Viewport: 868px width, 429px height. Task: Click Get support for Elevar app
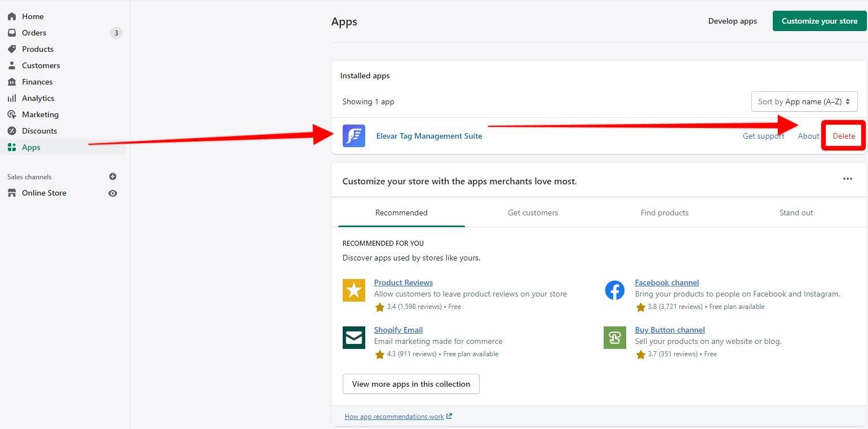click(x=763, y=136)
